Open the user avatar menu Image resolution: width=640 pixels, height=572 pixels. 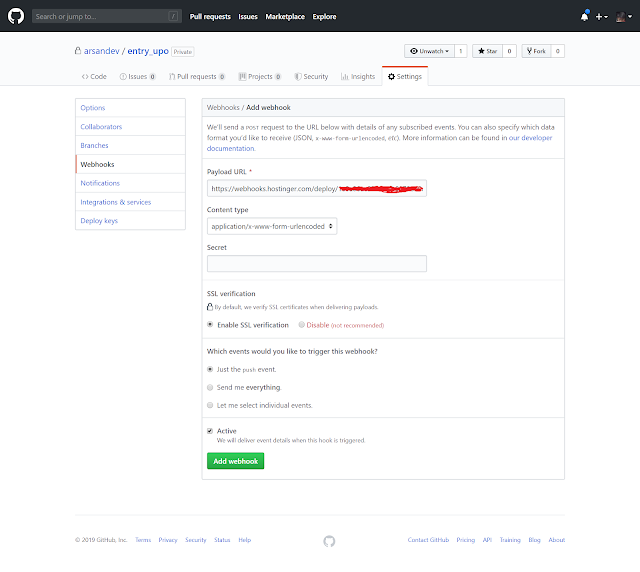[x=624, y=17]
